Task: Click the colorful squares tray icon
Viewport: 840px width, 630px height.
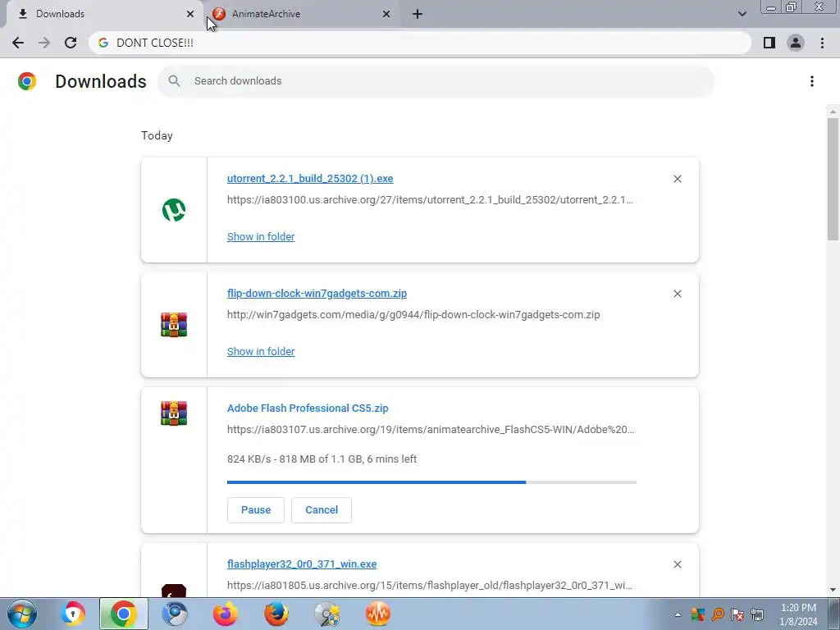Action: point(697,614)
